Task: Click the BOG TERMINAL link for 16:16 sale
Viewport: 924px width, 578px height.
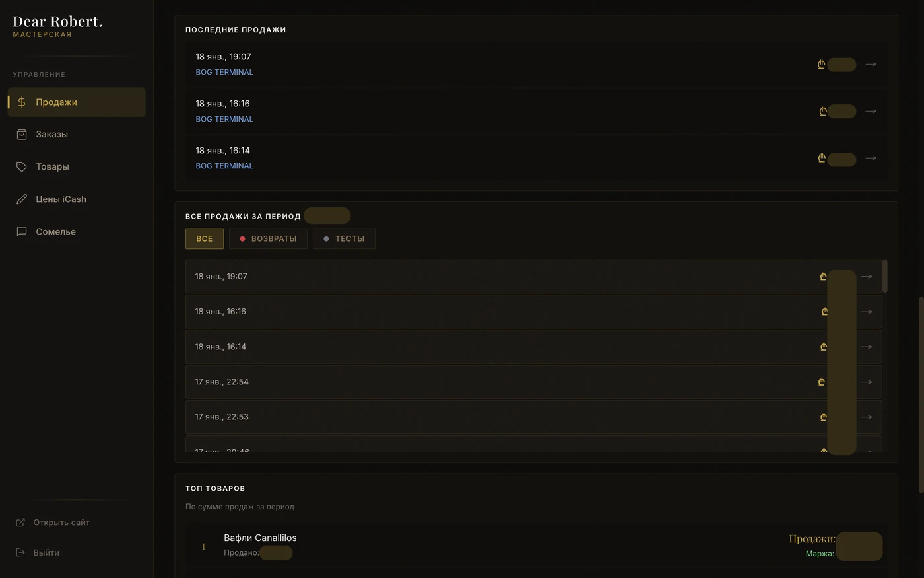Action: tap(224, 120)
